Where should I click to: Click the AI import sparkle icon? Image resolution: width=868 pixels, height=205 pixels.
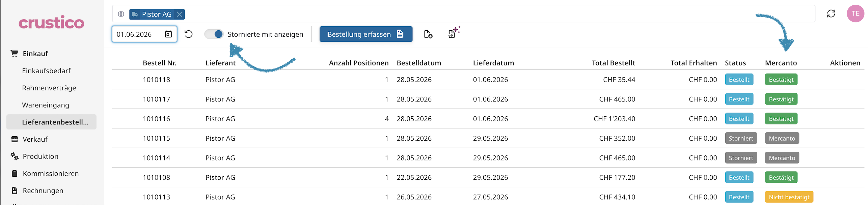[x=454, y=32]
